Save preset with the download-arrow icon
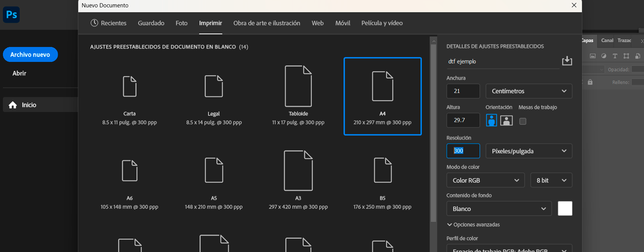This screenshot has height=252, width=644. pos(567,61)
